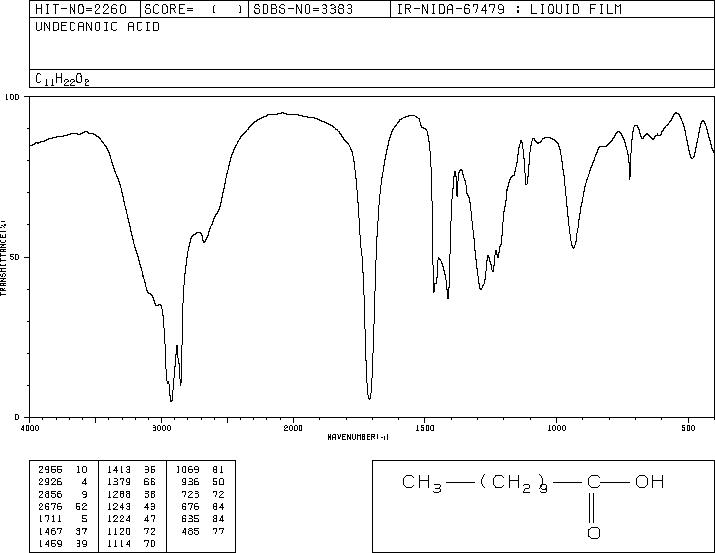The width and height of the screenshot is (715, 553).
Task: Select peak table entry 1469
Action: pos(50,544)
